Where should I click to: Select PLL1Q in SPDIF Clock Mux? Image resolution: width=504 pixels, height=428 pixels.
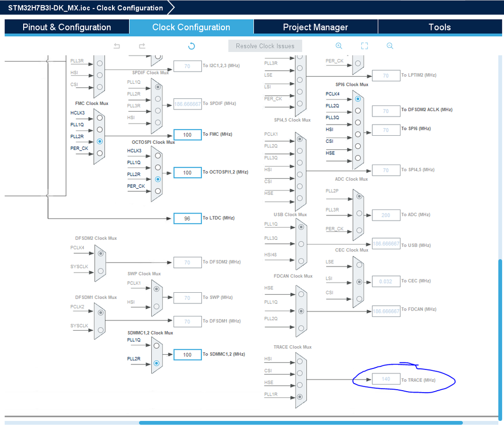[158, 87]
